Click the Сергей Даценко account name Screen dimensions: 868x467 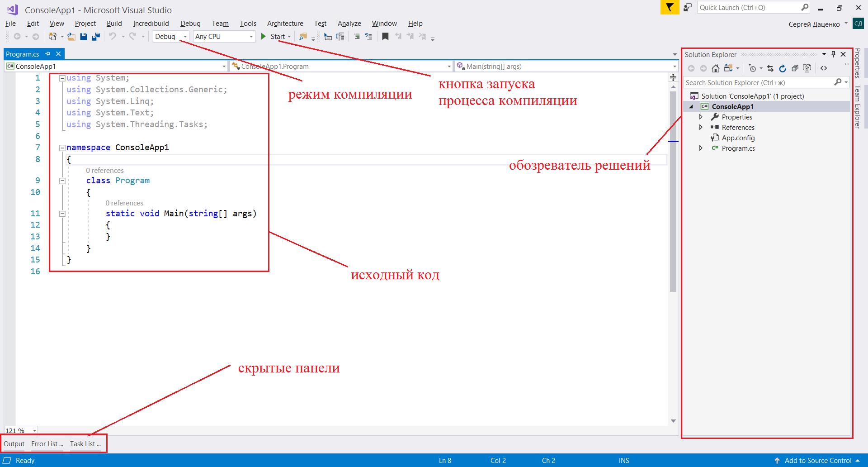814,24
